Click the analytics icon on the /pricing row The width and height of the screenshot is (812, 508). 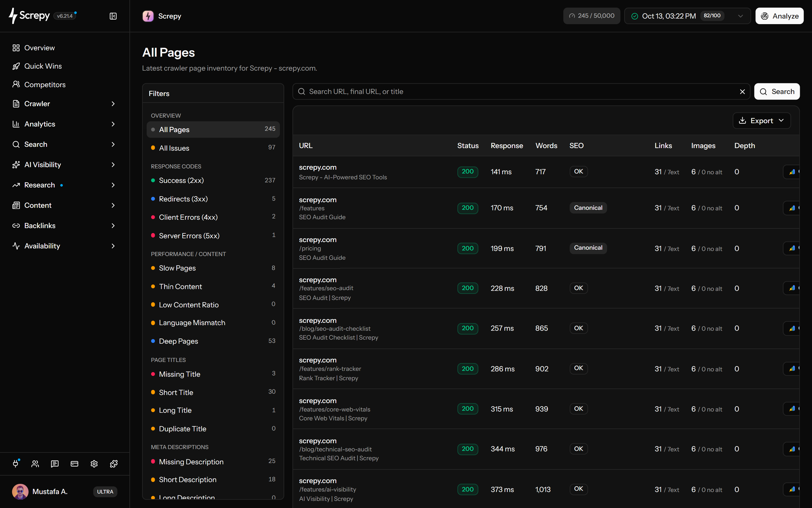792,249
